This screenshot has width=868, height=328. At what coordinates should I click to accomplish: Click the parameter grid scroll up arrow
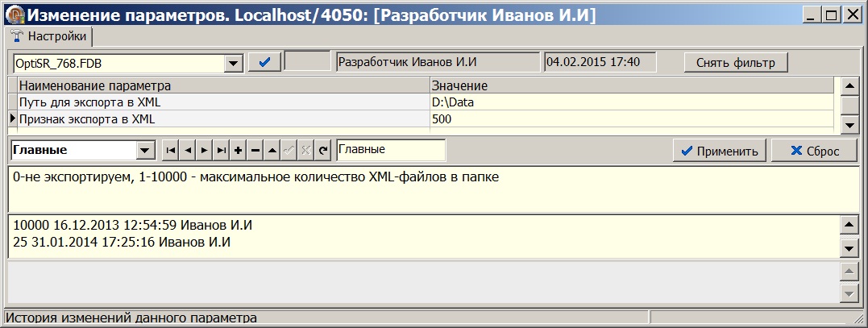849,86
